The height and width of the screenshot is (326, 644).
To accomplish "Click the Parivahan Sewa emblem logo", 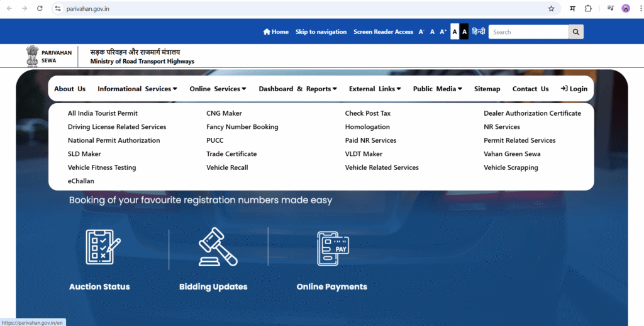I will pyautogui.click(x=32, y=57).
